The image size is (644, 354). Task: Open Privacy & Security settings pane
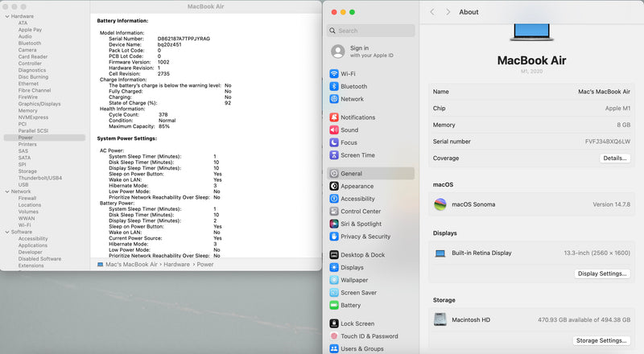[x=365, y=237]
